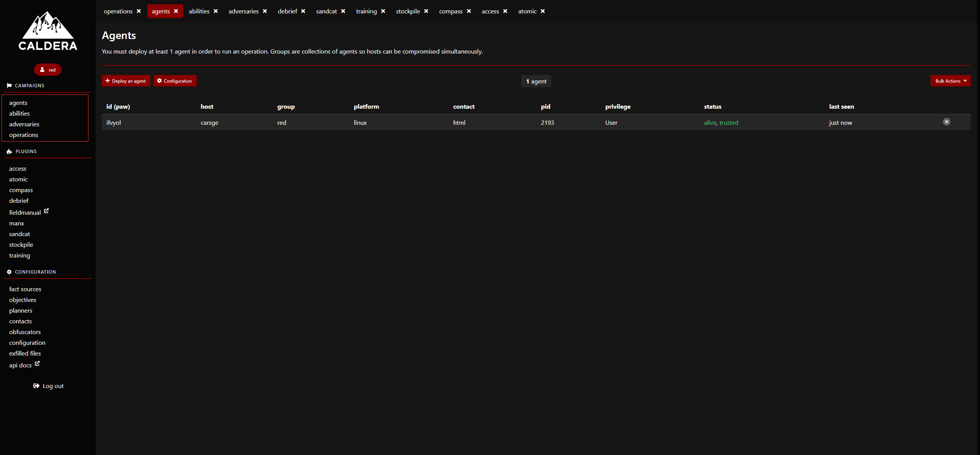Switch to the abilities tab
Image resolution: width=980 pixels, height=455 pixels.
[x=199, y=11]
